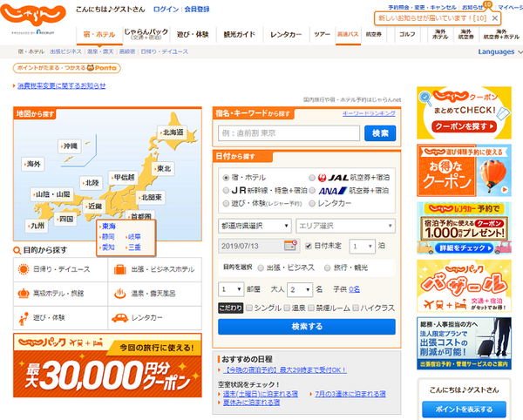This screenshot has height=420, width=523.
Task: Open the adults count dropdown
Action: click(x=300, y=289)
